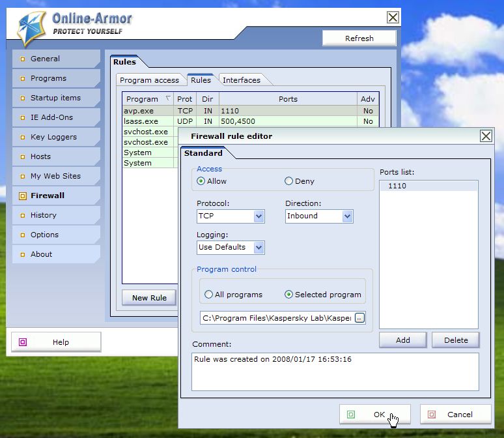The height and width of the screenshot is (438, 504).
Task: Open the Hosts section
Action: coord(56,156)
